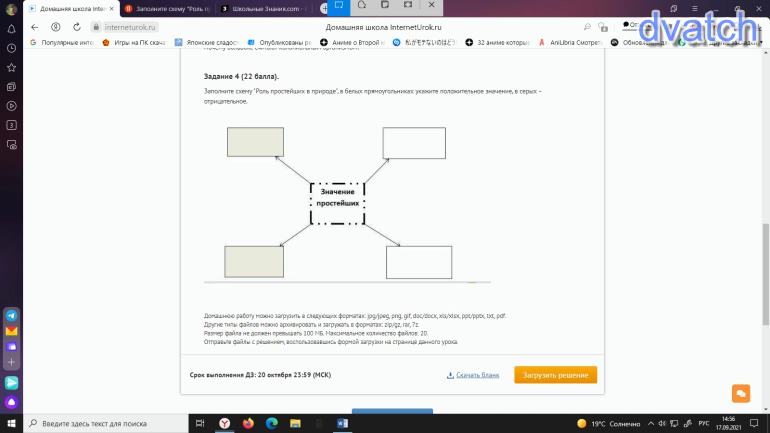Image resolution: width=770 pixels, height=433 pixels.
Task: Open bookmarks star icon in sidebar
Action: pos(11,66)
